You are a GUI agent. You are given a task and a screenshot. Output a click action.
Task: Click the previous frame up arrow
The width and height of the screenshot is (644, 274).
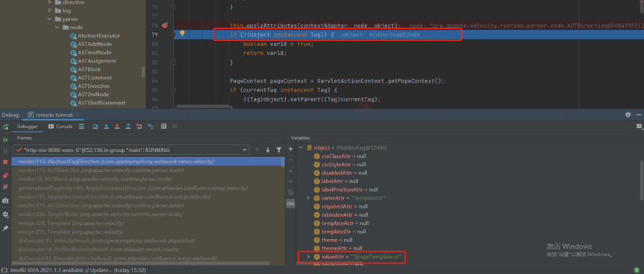coord(257,150)
